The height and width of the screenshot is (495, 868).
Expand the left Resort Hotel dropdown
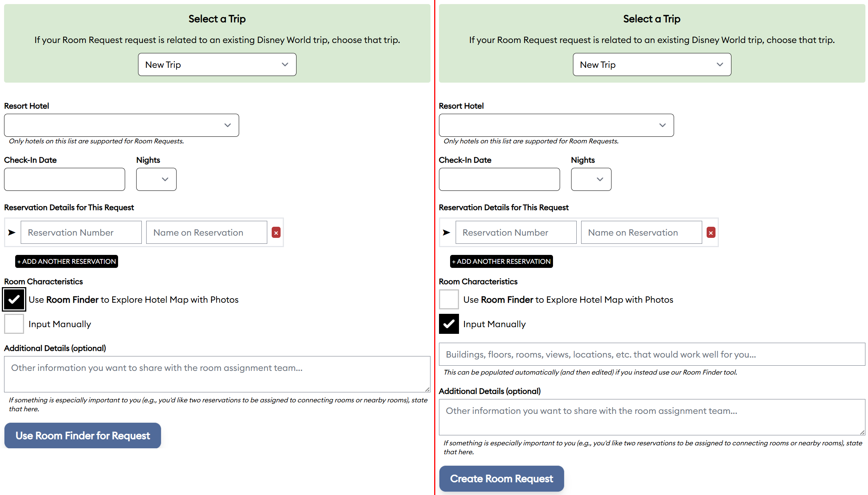(121, 125)
